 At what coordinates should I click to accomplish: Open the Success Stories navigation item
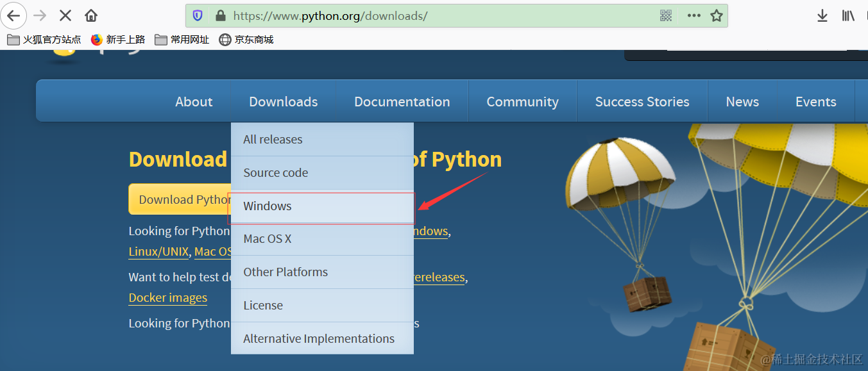(x=642, y=102)
